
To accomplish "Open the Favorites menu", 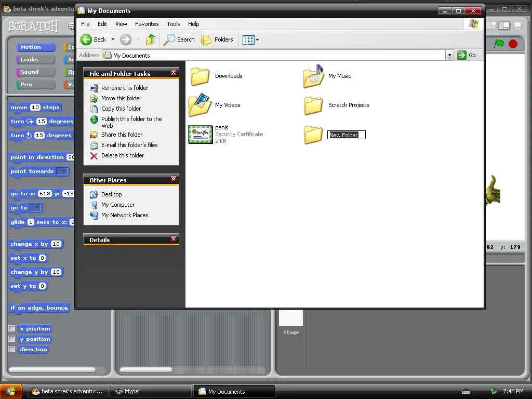I will coord(147,24).
